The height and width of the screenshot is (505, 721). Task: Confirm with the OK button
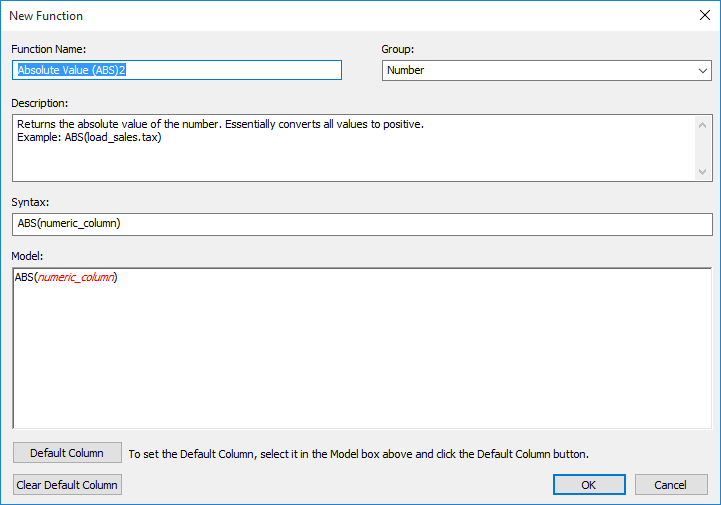click(x=589, y=484)
